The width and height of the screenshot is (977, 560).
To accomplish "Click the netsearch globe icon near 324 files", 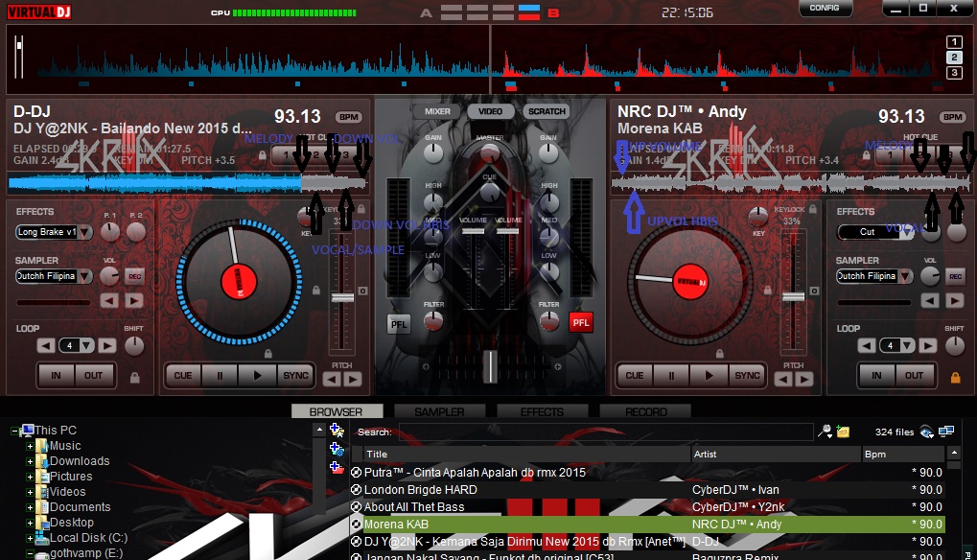I will [x=924, y=432].
